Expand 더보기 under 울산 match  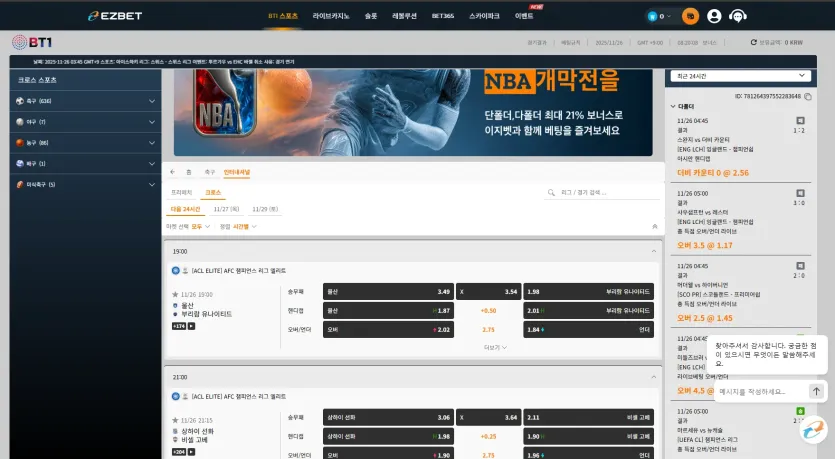click(495, 347)
